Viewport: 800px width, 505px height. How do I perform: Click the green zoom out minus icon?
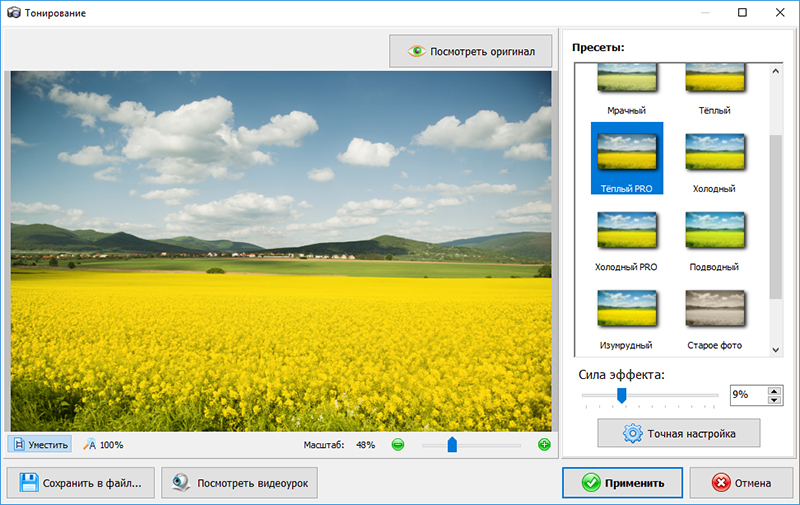click(x=398, y=445)
